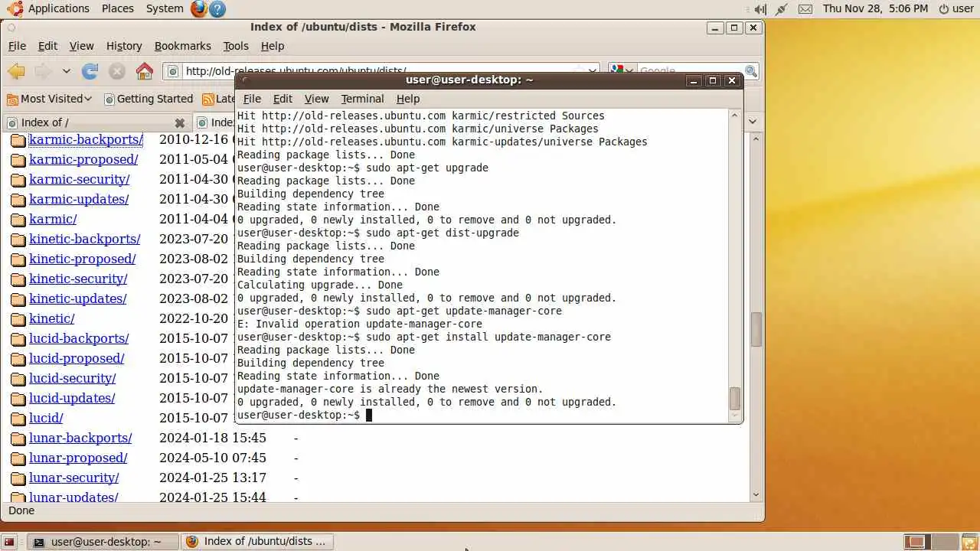This screenshot has width=980, height=551.
Task: Open recent pages history dropdown arrow
Action: coord(67,71)
